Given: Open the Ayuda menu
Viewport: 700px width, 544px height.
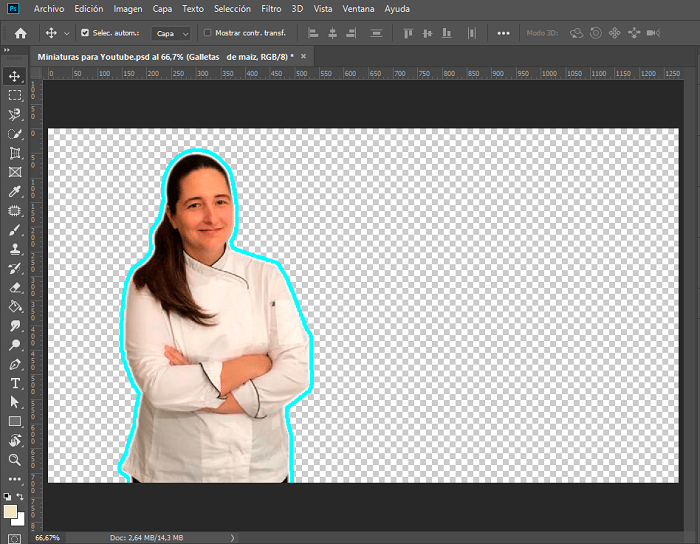Looking at the screenshot, I should (397, 9).
